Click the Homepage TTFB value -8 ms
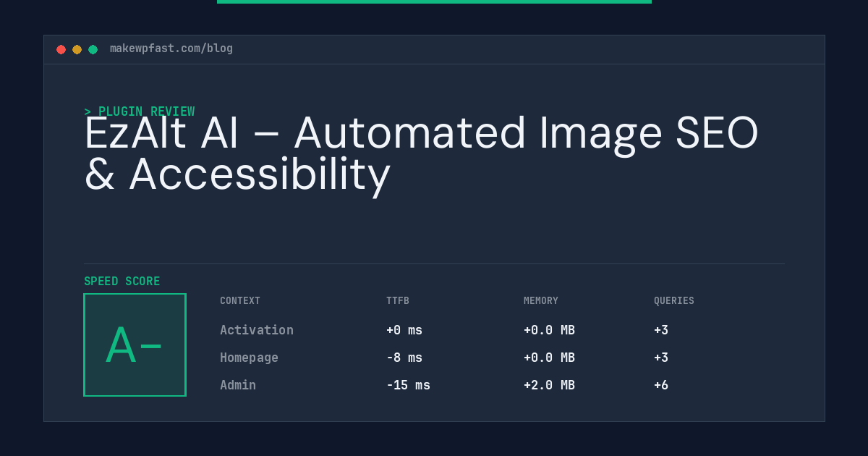 click(404, 358)
